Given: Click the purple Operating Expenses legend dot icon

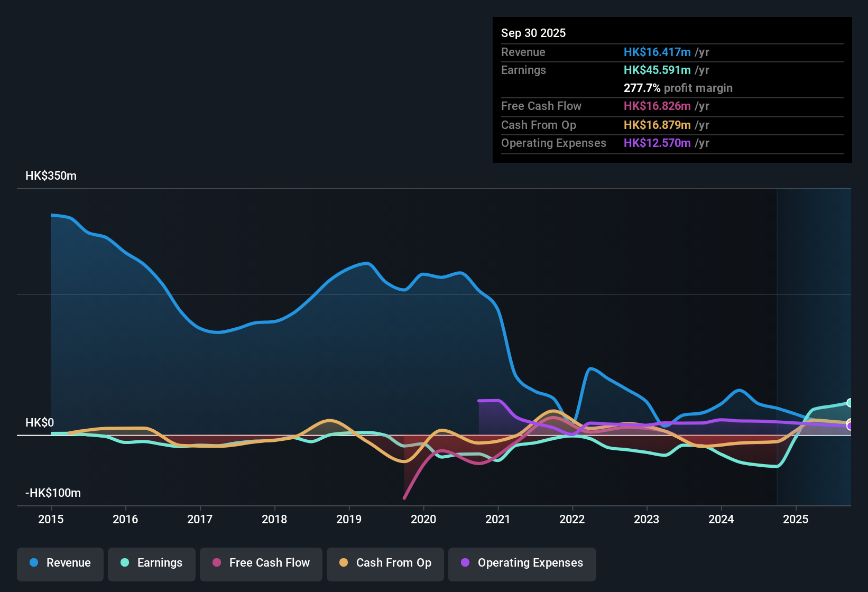Looking at the screenshot, I should click(465, 563).
